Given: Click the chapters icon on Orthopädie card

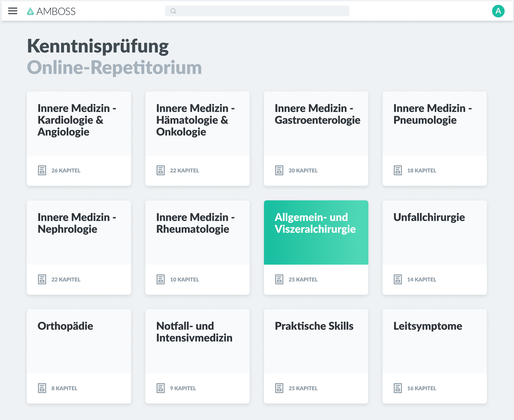Looking at the screenshot, I should click(42, 388).
